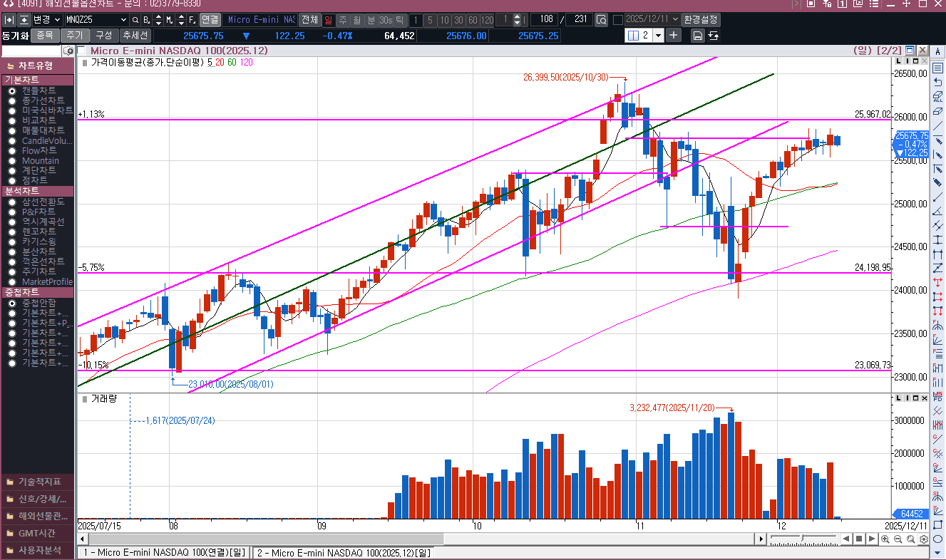Click the zoom in magnifier icon
This screenshot has width=946, height=560.
coord(885,539)
